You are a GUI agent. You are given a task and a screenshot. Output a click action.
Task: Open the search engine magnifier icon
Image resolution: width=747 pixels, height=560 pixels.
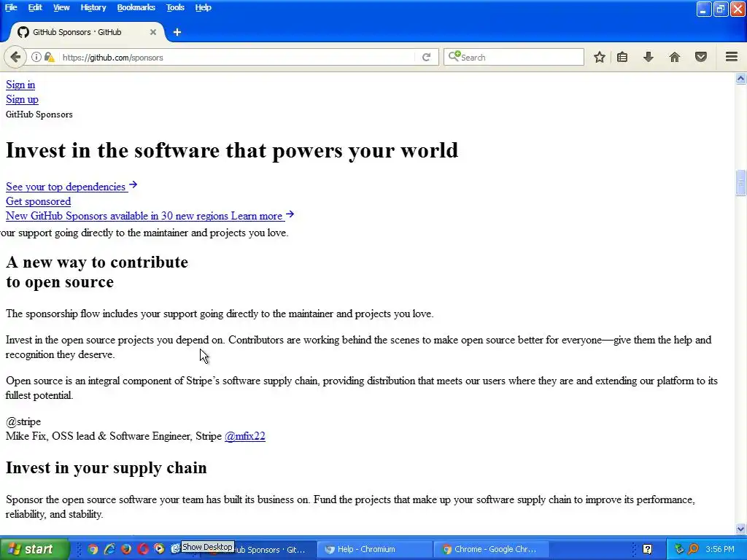pos(454,56)
